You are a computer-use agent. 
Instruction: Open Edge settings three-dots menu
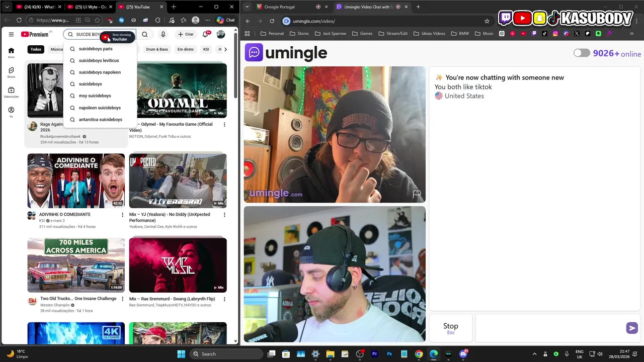207,20
